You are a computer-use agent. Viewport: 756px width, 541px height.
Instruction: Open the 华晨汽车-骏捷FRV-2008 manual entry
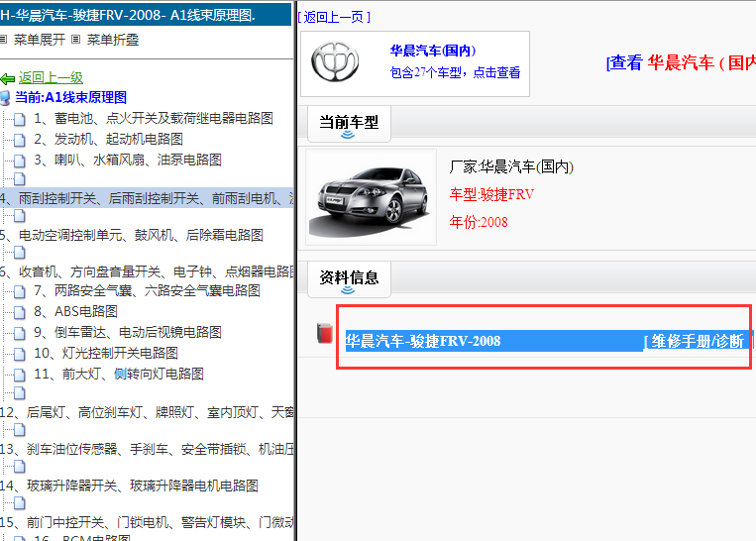click(x=423, y=341)
